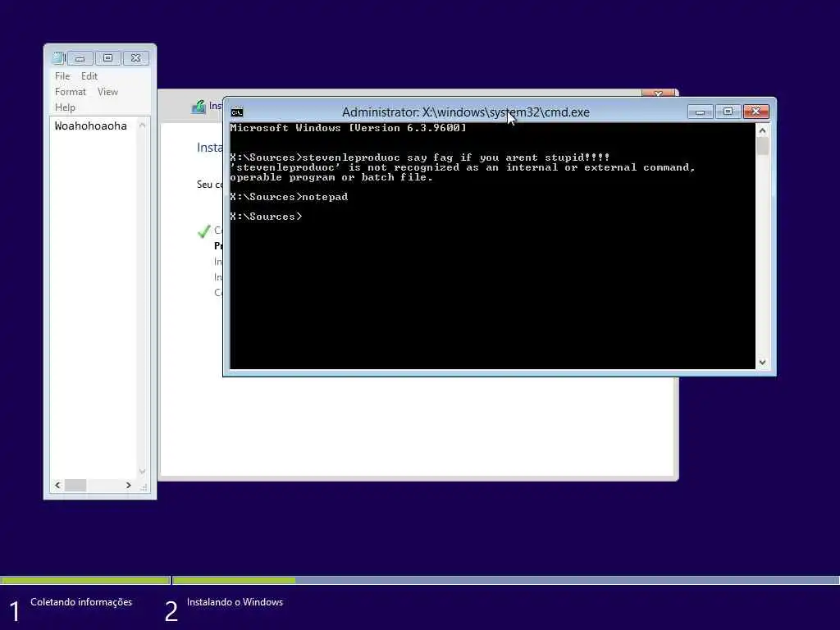Click Notepad vertical scrollbar down arrow
Viewport: 840px width, 630px height.
coord(142,472)
